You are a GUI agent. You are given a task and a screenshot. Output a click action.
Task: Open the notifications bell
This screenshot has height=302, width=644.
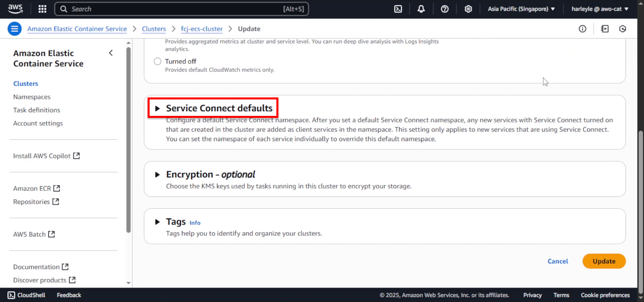pyautogui.click(x=421, y=9)
